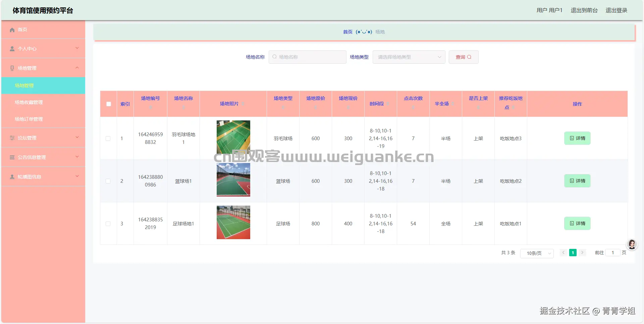Open the 足球场地1 court photo thumbnail
The image size is (644, 324).
point(233,222)
